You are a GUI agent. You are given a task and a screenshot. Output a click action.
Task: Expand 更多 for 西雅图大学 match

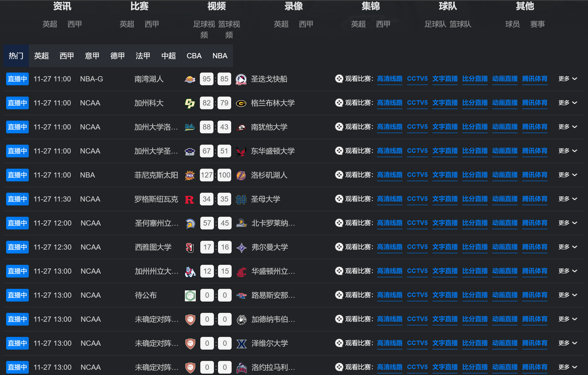(568, 247)
